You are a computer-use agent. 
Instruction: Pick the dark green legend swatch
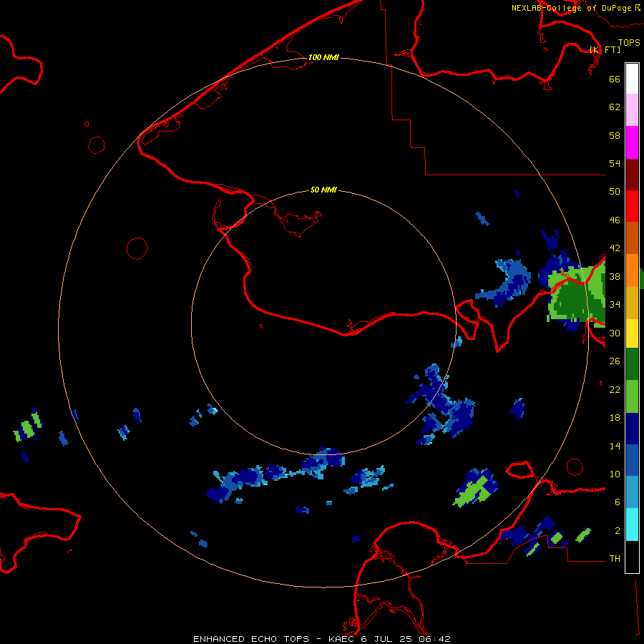click(632, 364)
